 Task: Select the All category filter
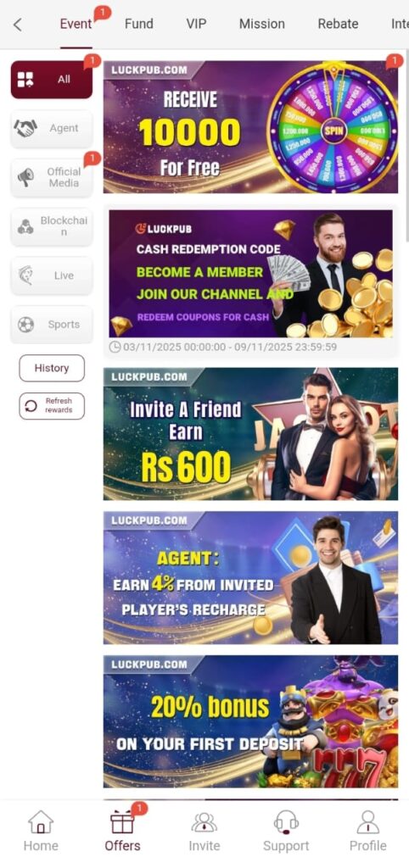point(52,80)
